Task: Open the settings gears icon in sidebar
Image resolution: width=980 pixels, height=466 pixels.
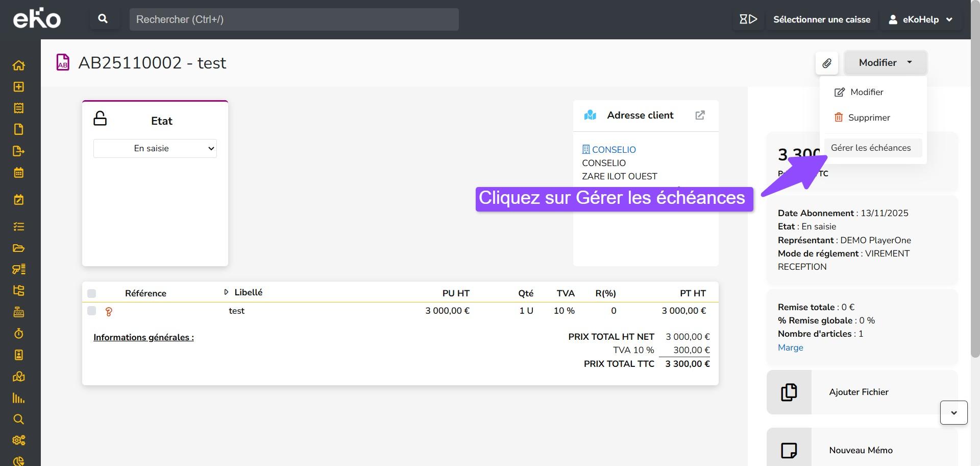Action: pyautogui.click(x=18, y=440)
